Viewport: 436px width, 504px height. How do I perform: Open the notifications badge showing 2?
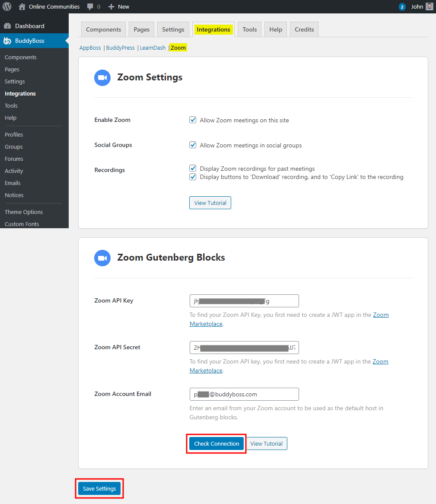coord(402,7)
